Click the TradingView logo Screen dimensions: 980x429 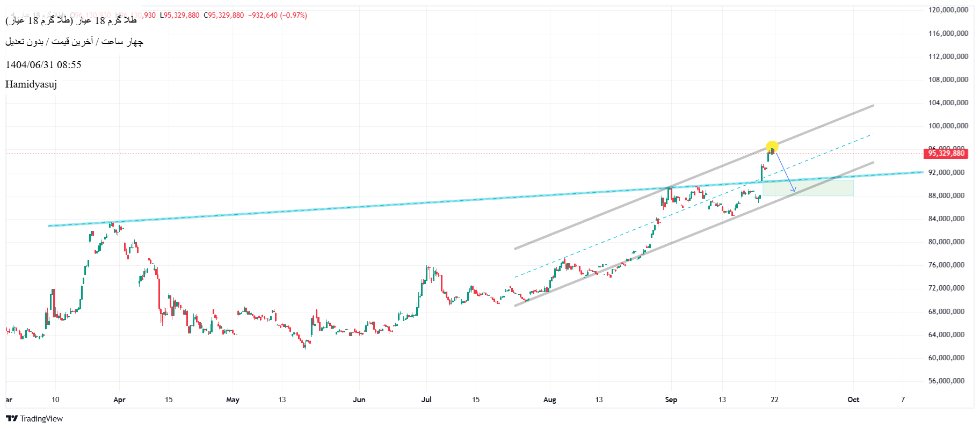pos(34,419)
